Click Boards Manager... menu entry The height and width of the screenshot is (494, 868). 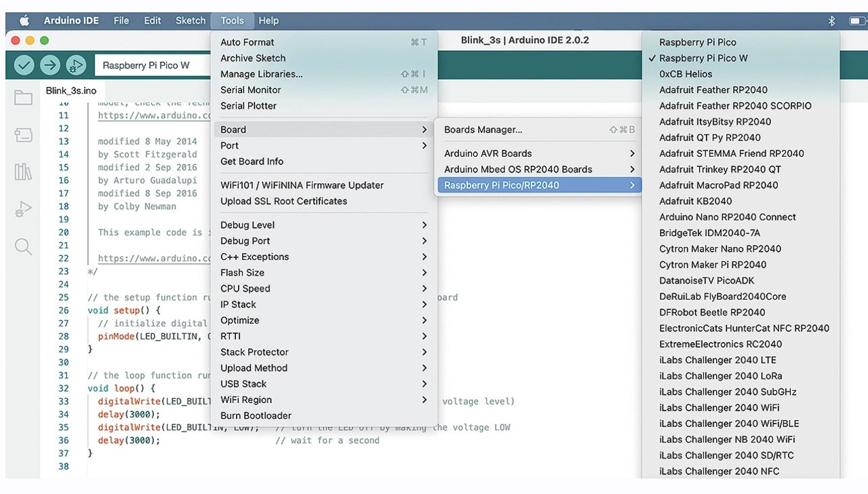(x=483, y=130)
